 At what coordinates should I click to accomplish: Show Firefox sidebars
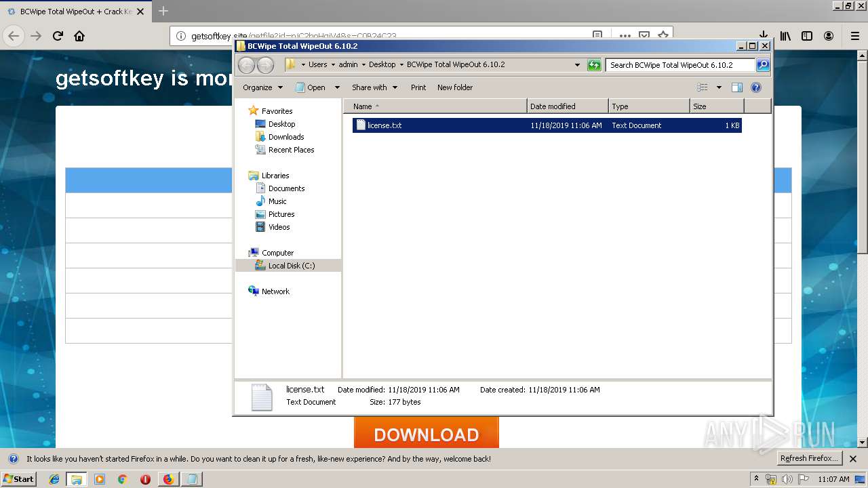tap(807, 36)
